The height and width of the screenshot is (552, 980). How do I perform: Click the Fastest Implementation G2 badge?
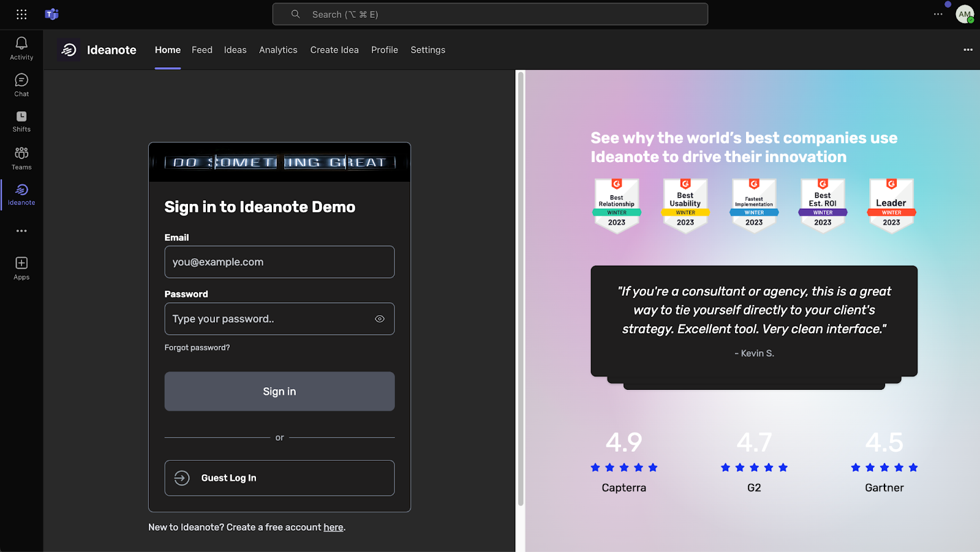[754, 206]
